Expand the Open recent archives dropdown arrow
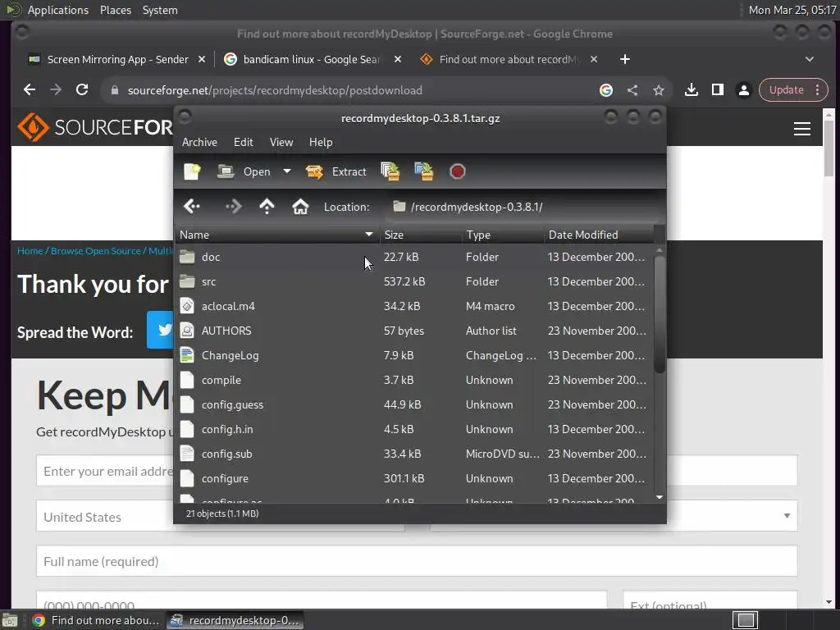 pyautogui.click(x=287, y=171)
